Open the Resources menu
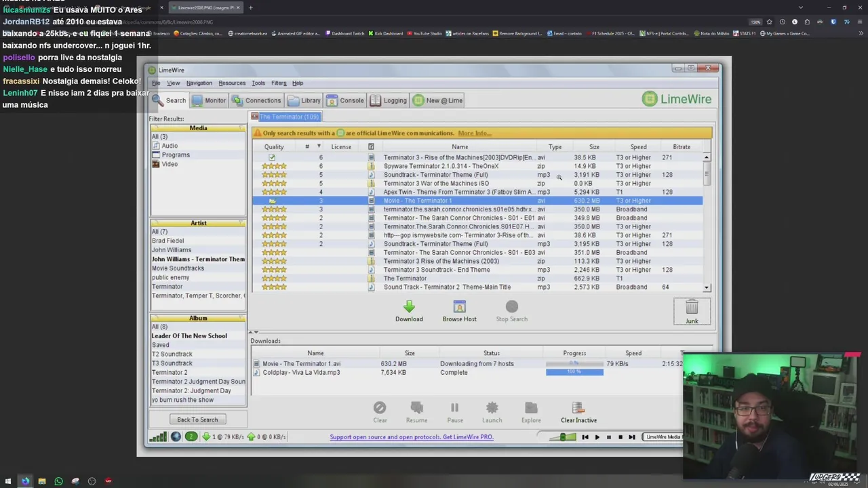The height and width of the screenshot is (488, 868). (x=232, y=83)
